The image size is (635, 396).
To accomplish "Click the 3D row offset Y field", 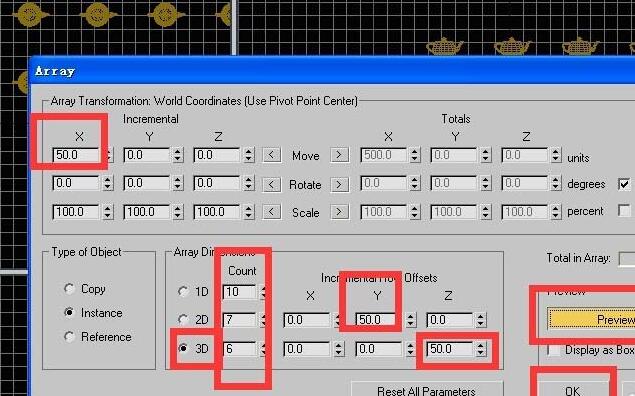I will point(379,349).
